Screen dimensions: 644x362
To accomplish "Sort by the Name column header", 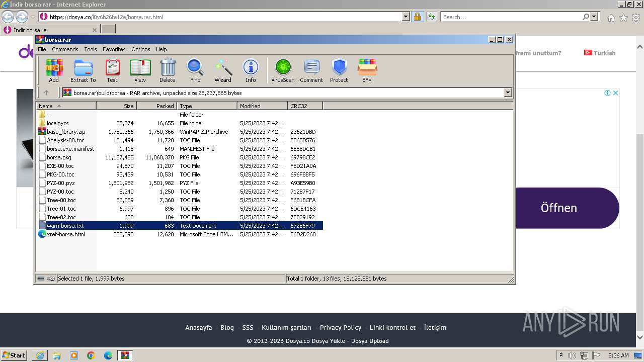I will click(x=66, y=106).
